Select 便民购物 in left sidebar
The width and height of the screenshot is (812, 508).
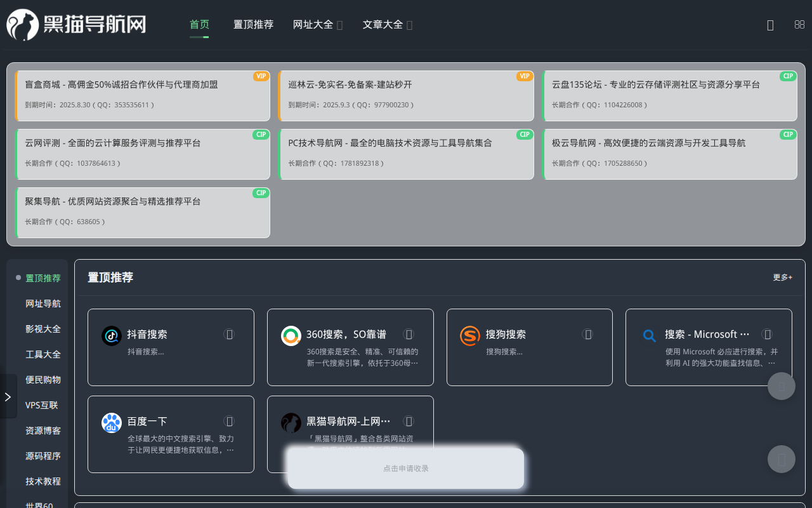[43, 380]
